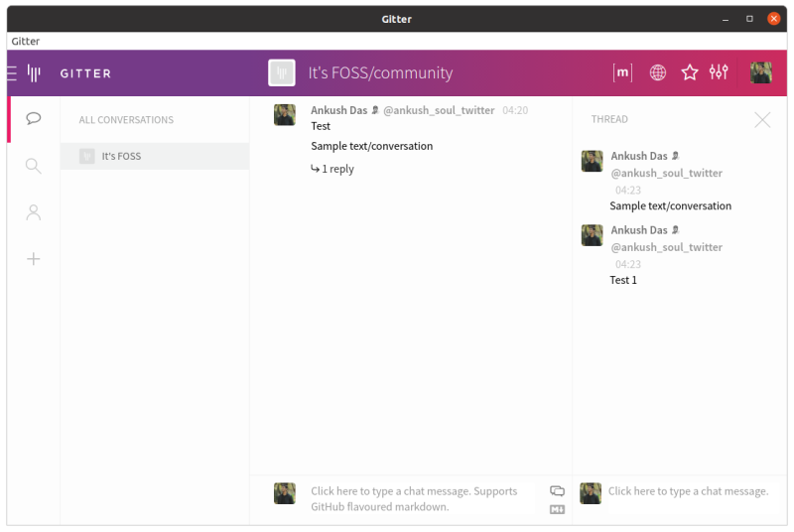The width and height of the screenshot is (794, 532).
Task: Click 'Test 1' thread message text
Action: pos(623,280)
